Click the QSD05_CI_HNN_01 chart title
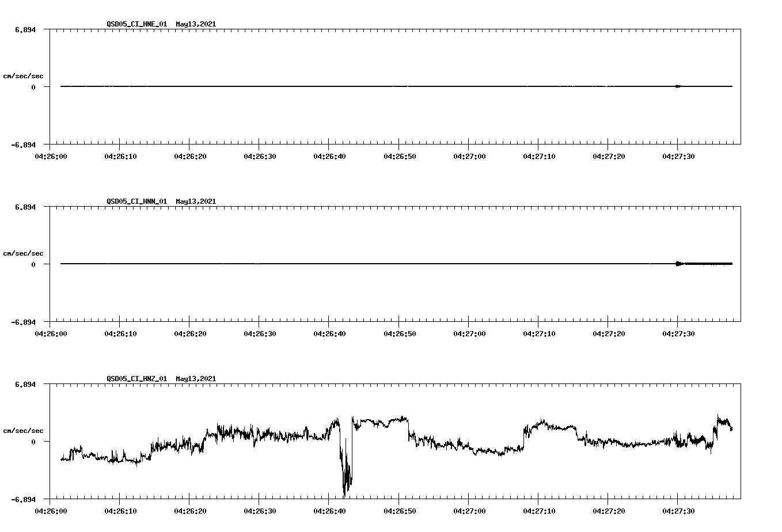Screen dimensions: 782x532 click(x=161, y=202)
